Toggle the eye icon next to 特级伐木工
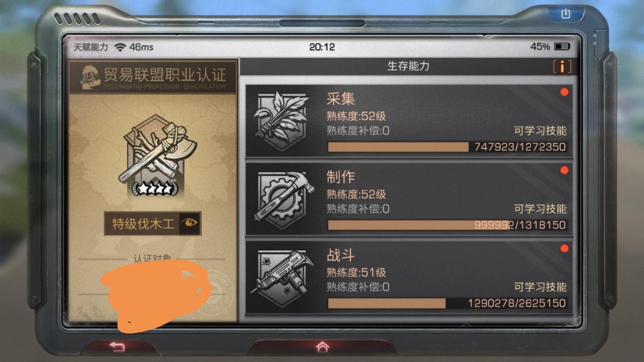The image size is (644, 362). pos(190,223)
